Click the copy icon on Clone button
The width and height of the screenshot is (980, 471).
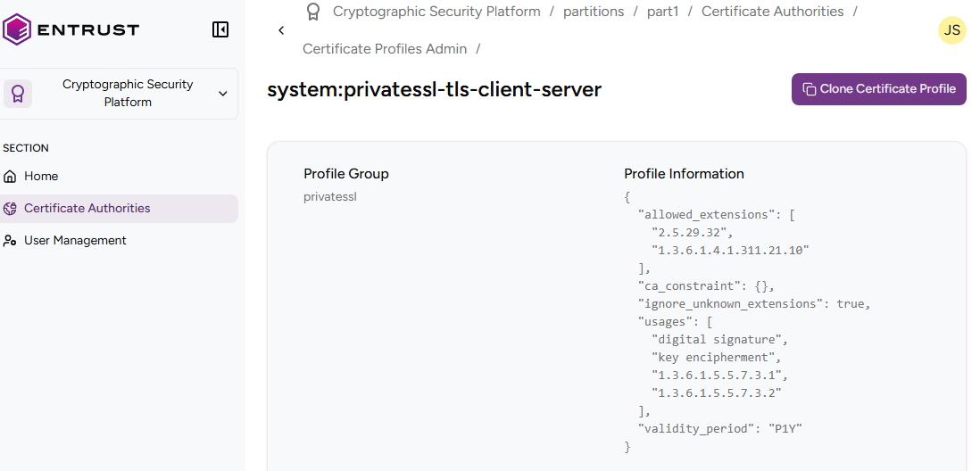809,89
